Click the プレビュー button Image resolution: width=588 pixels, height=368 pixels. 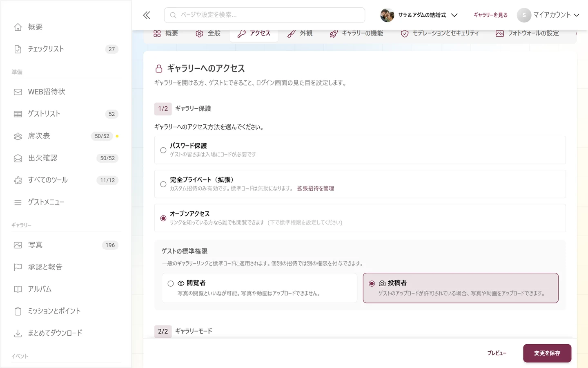click(x=497, y=353)
